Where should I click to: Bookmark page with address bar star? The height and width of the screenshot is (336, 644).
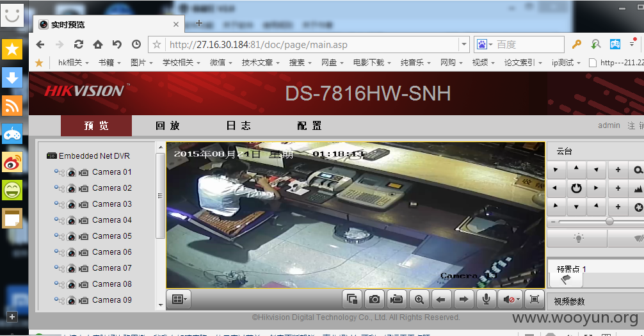156,44
